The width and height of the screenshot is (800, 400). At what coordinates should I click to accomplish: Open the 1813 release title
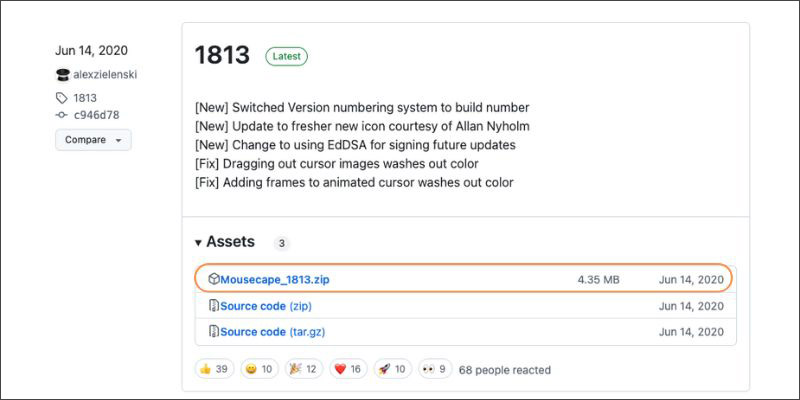coord(222,56)
